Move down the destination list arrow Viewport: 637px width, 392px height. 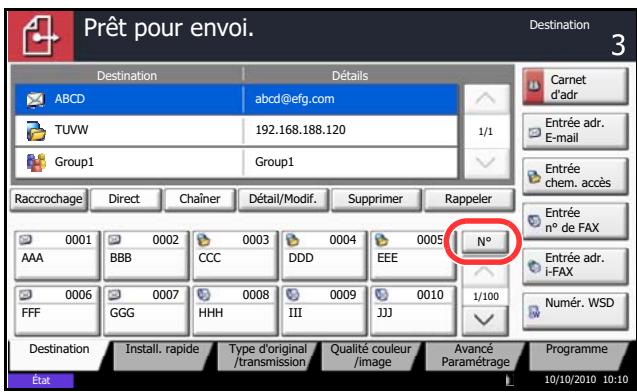pyautogui.click(x=486, y=163)
